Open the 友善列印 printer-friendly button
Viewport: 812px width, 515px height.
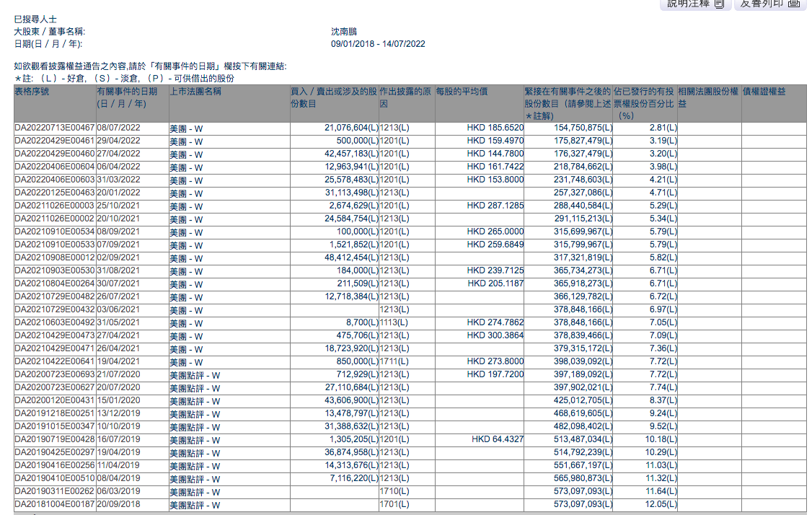[770, 4]
